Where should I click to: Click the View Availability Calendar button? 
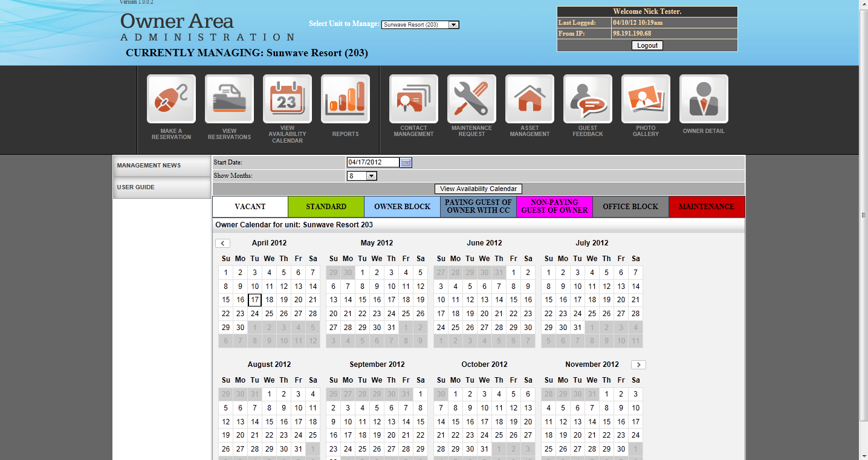(478, 189)
